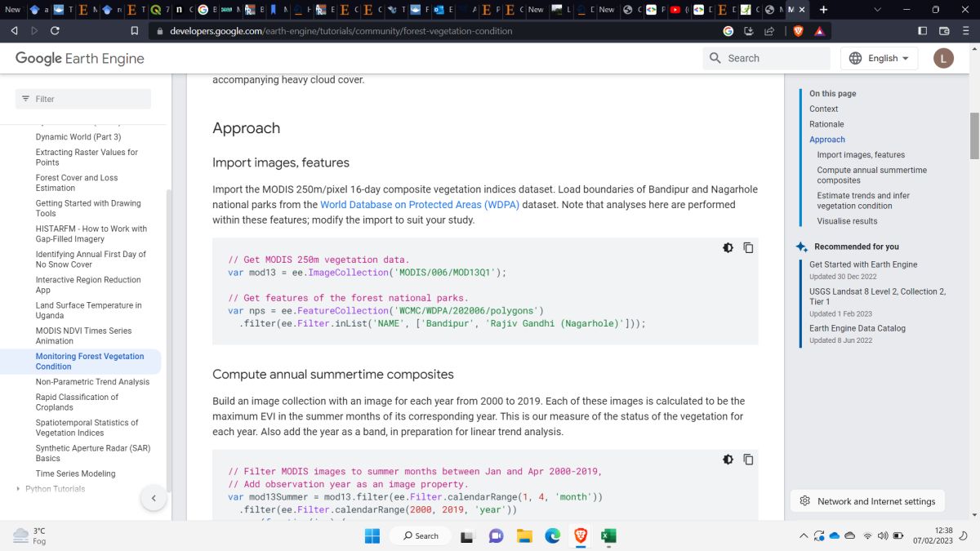The height and width of the screenshot is (551, 980).
Task: Launch Microsoft Edge from the taskbar
Action: 552,536
